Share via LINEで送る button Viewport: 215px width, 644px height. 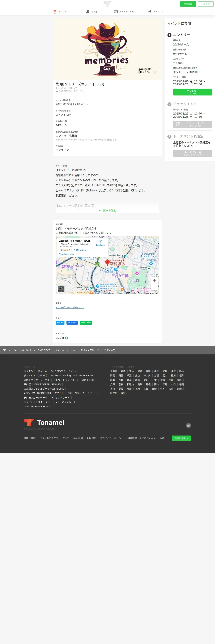click(x=86, y=323)
